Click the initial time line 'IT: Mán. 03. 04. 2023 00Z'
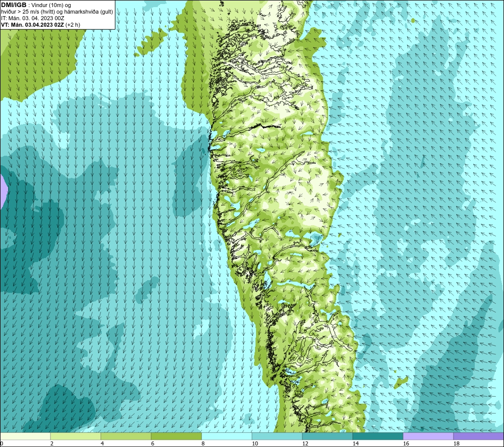The height and width of the screenshot is (447, 504). tap(32, 18)
